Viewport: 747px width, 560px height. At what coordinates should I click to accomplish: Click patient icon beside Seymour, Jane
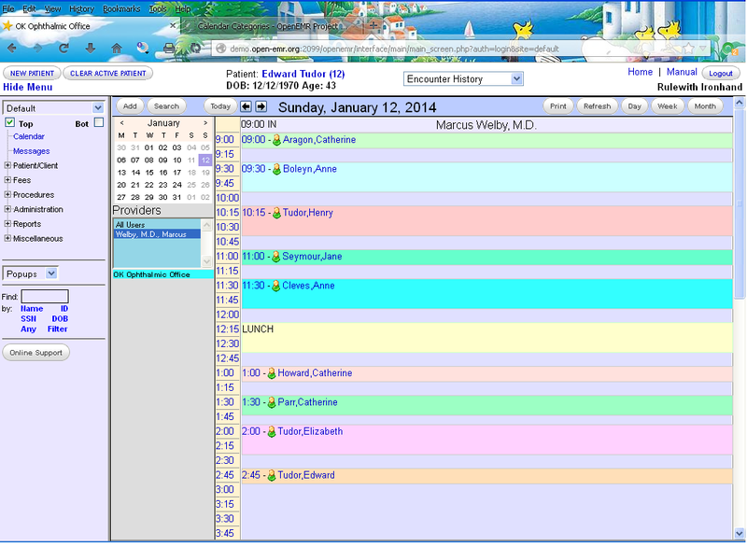(276, 257)
